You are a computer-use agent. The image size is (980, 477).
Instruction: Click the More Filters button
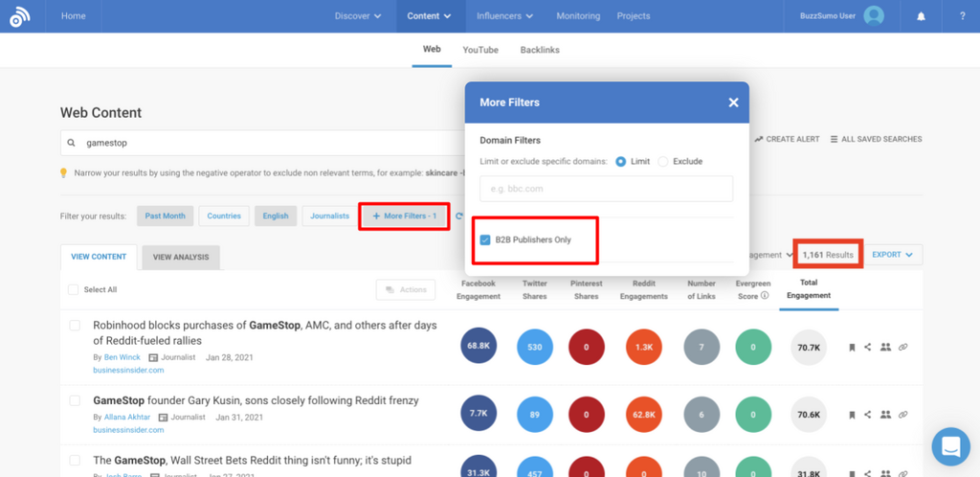[x=405, y=216]
